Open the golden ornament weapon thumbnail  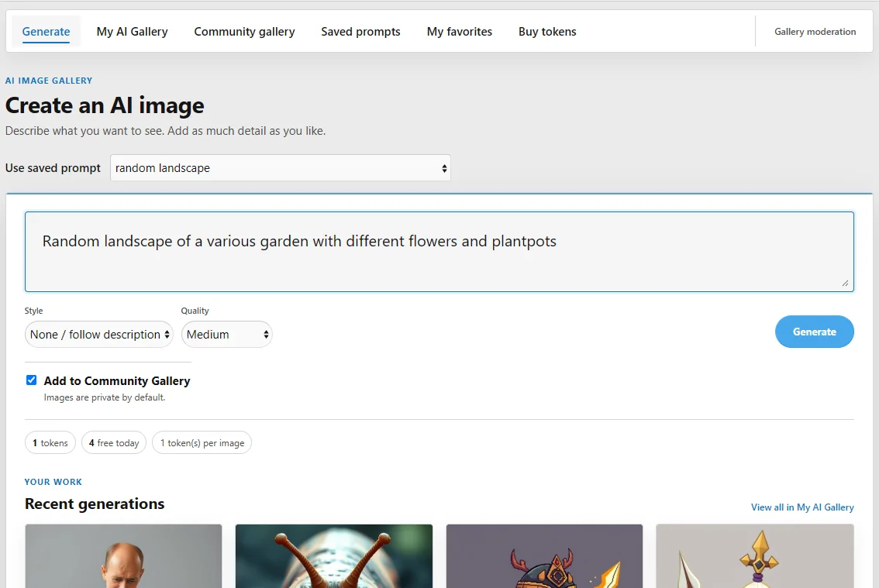click(x=755, y=556)
